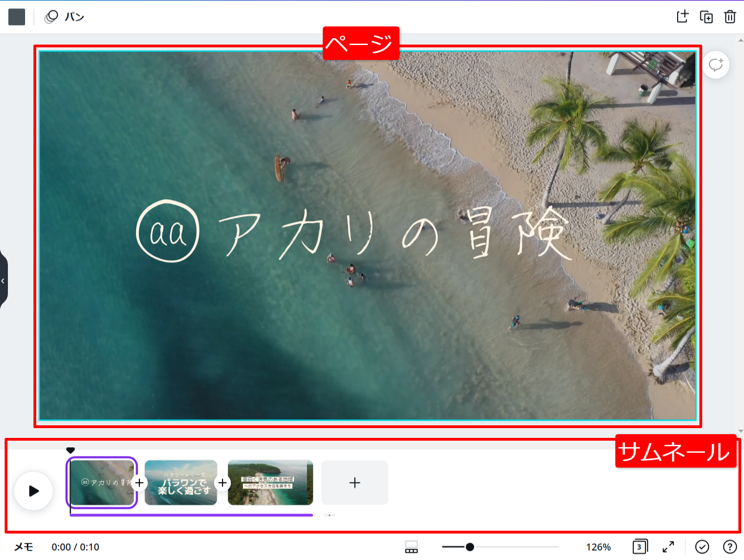Duplicate the current page

pyautogui.click(x=706, y=16)
